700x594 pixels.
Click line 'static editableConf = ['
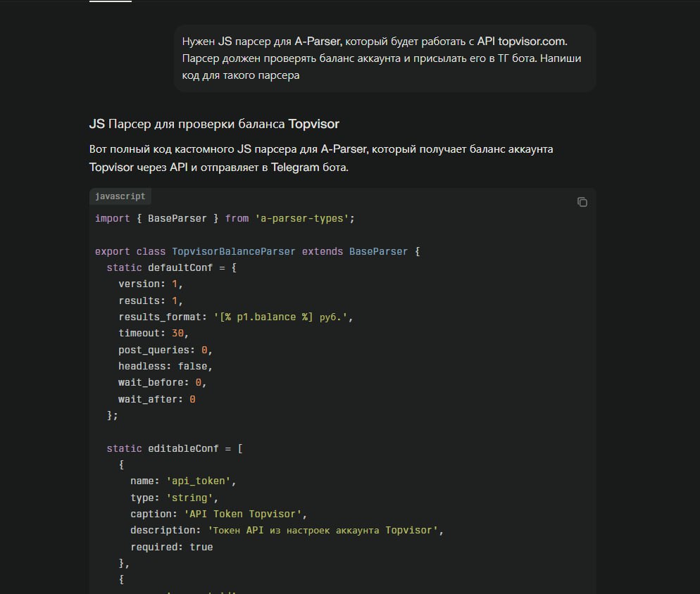tap(175, 448)
